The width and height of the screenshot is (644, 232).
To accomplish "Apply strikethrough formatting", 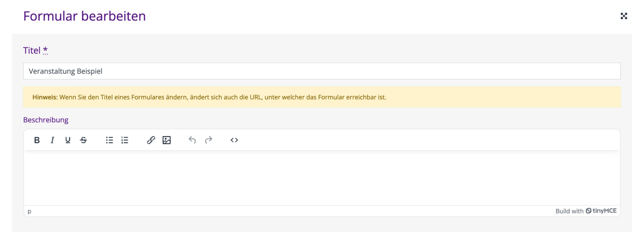I will tap(84, 140).
